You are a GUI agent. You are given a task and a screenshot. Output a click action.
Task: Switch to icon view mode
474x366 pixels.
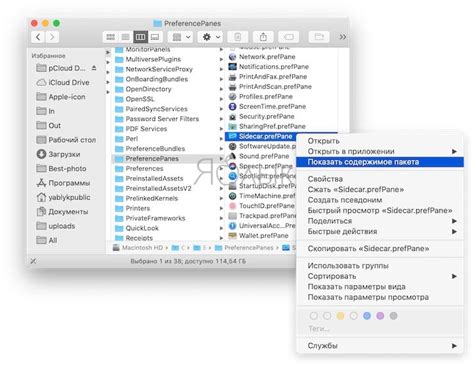click(x=110, y=37)
